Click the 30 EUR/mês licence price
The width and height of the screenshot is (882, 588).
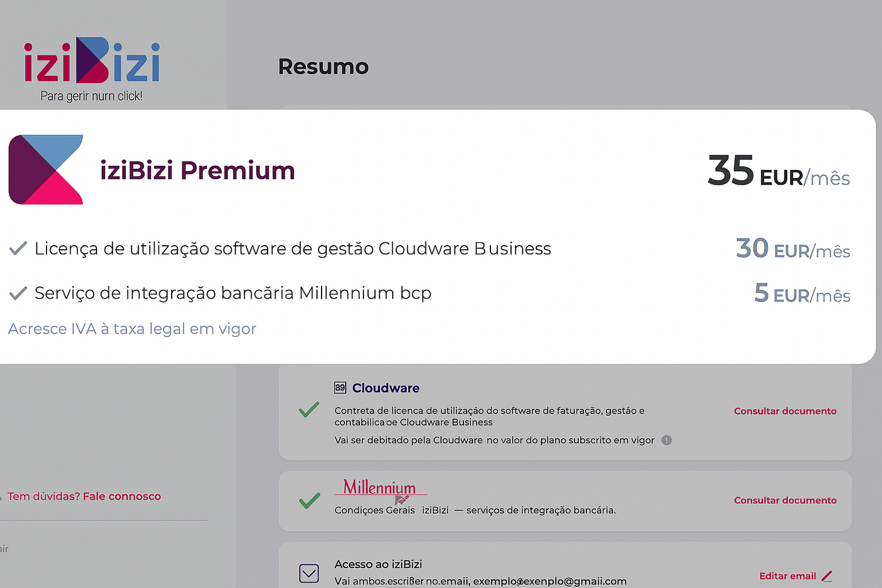click(x=793, y=249)
